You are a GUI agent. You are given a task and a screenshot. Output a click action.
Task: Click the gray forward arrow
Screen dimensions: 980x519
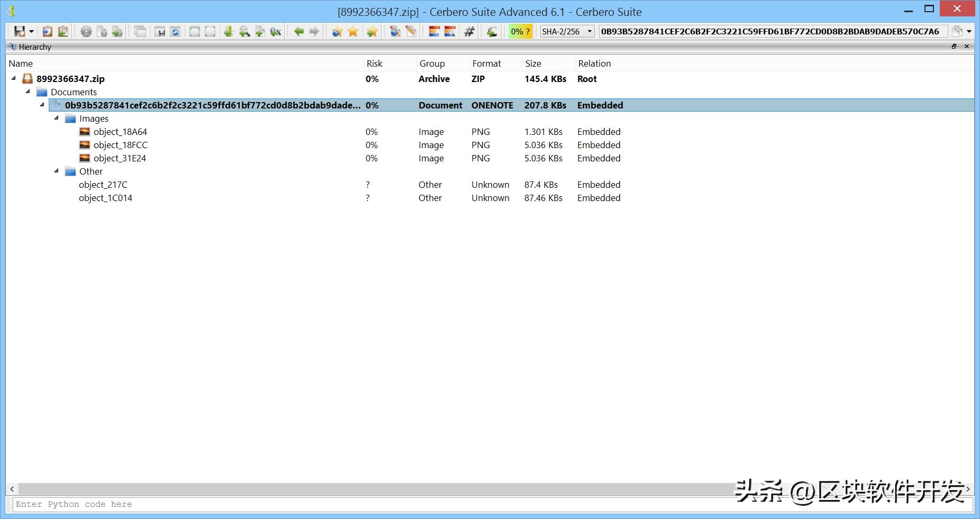314,31
